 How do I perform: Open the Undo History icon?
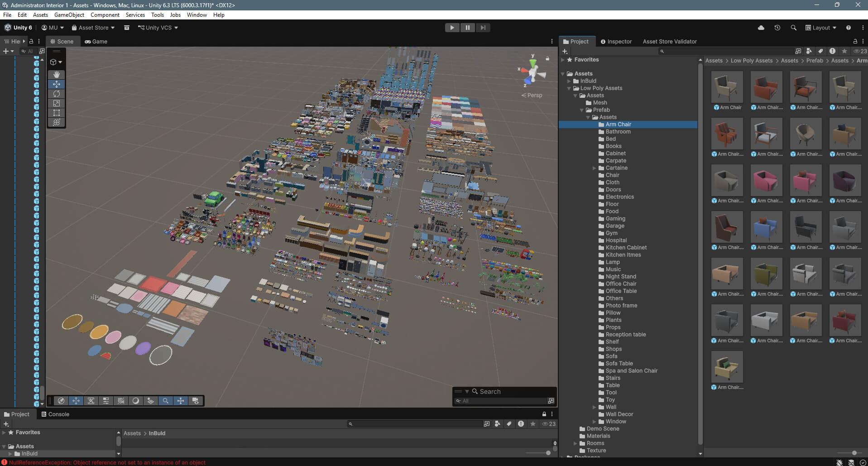click(x=777, y=28)
